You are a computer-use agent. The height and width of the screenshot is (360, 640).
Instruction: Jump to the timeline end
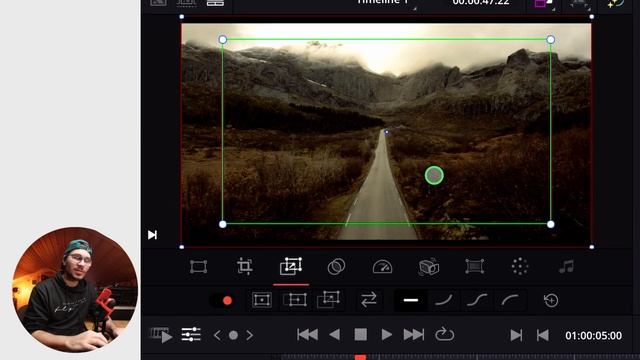point(413,335)
